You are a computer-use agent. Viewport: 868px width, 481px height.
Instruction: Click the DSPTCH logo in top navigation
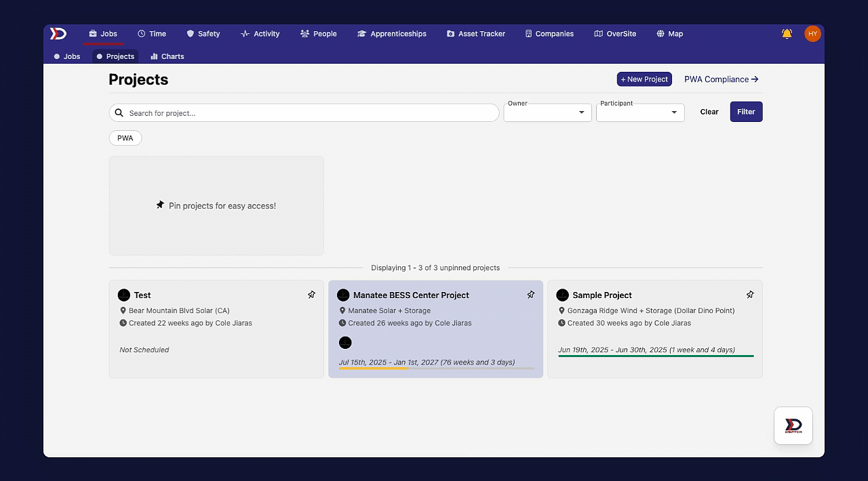tap(58, 33)
